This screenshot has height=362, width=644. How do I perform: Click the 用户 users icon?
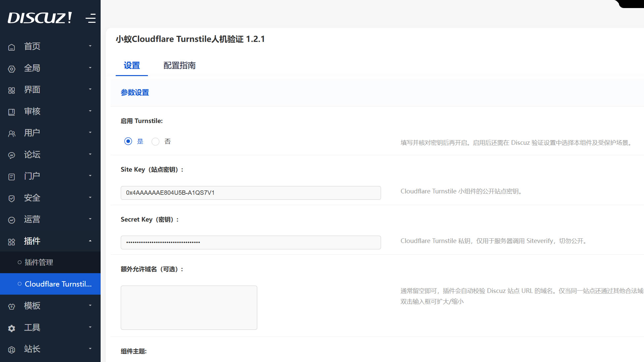point(11,134)
